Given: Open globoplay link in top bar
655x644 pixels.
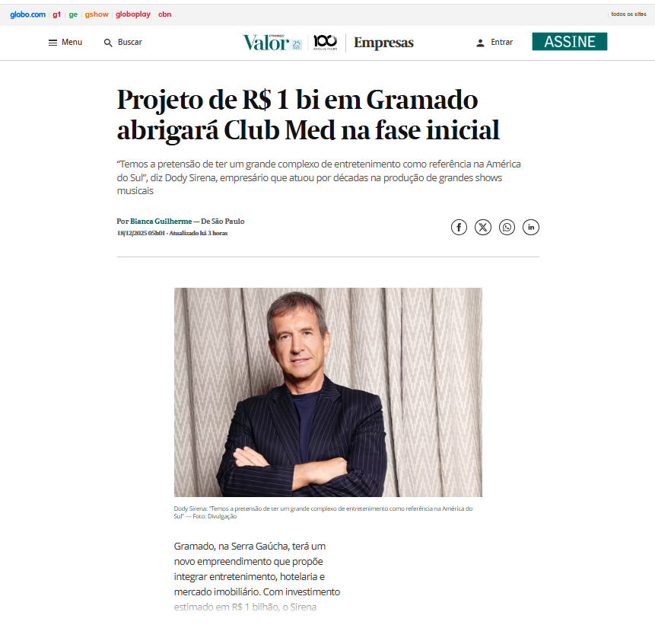Looking at the screenshot, I should pyautogui.click(x=133, y=14).
